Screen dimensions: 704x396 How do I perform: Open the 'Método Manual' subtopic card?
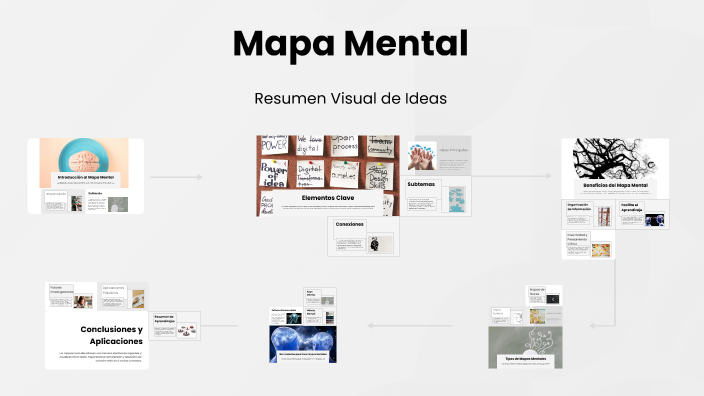(320, 316)
